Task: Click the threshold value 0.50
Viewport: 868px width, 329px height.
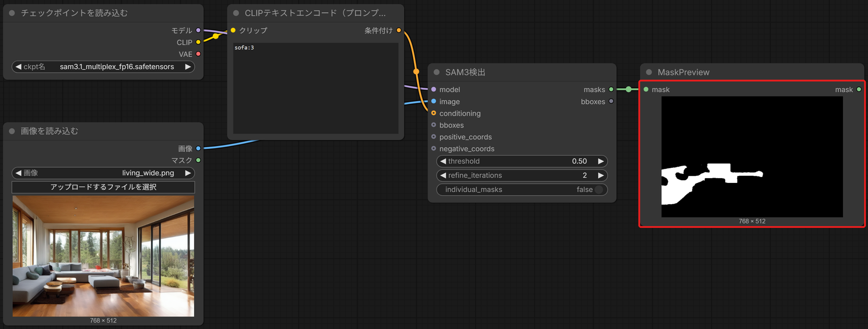Action: pyautogui.click(x=579, y=161)
